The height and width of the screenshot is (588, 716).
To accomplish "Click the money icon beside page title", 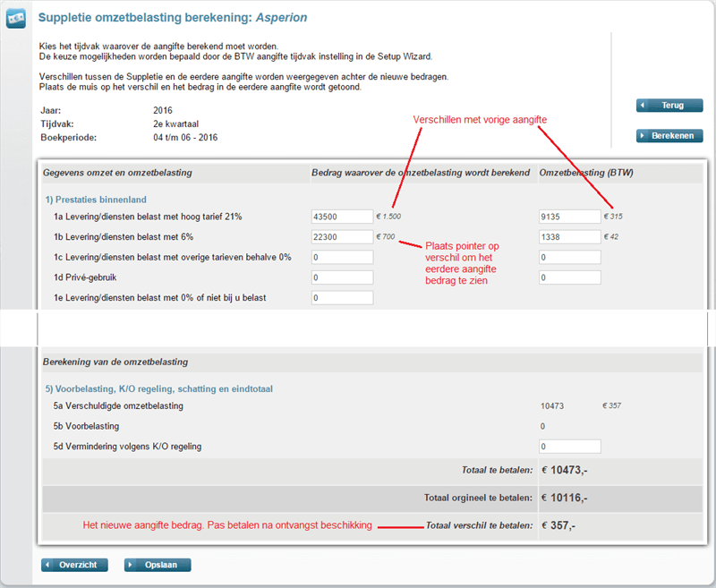I will (x=16, y=19).
